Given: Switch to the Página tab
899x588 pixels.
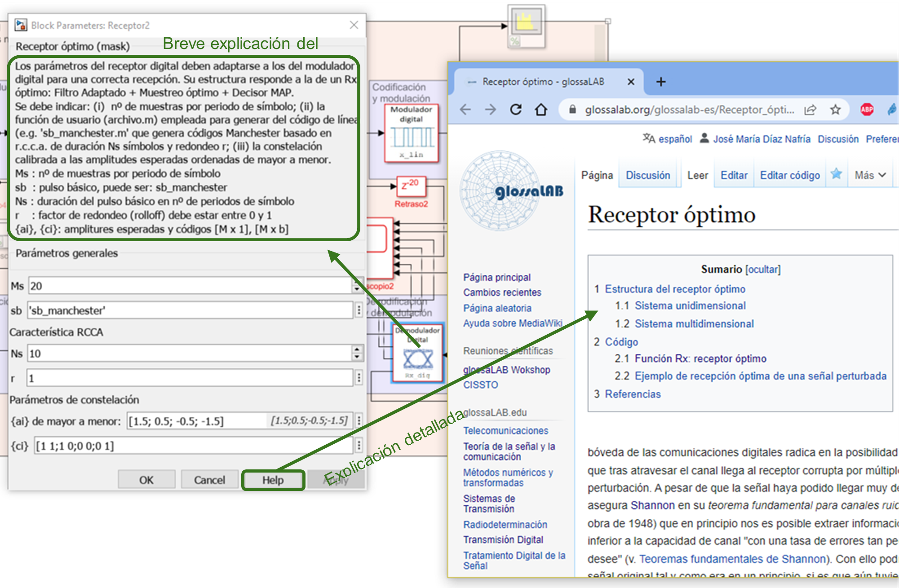Looking at the screenshot, I should coord(597,175).
